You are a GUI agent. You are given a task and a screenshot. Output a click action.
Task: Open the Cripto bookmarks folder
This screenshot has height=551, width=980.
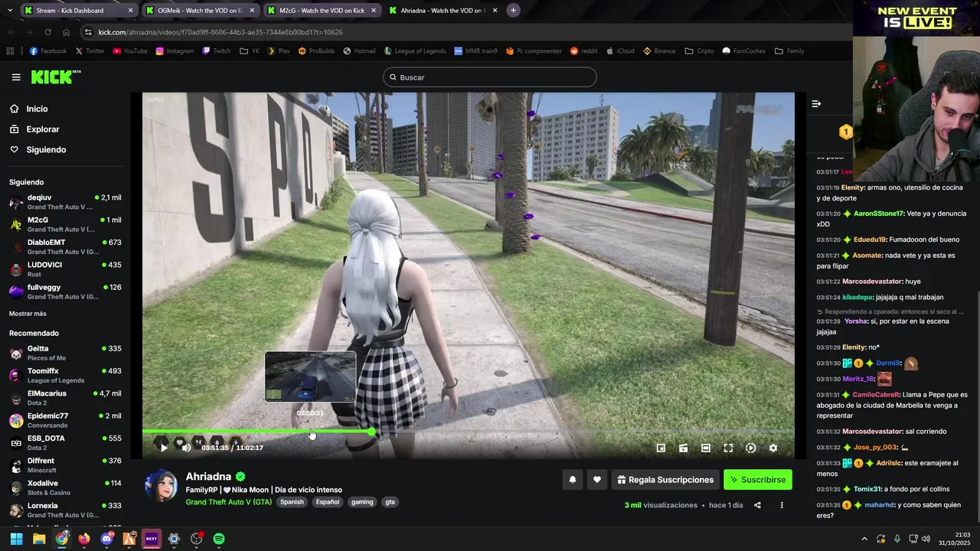[699, 51]
